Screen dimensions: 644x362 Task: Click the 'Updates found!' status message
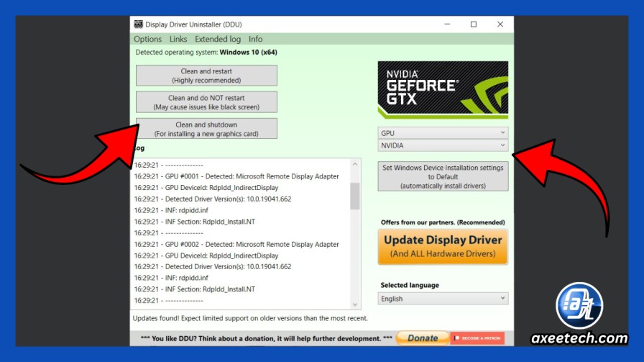250,318
